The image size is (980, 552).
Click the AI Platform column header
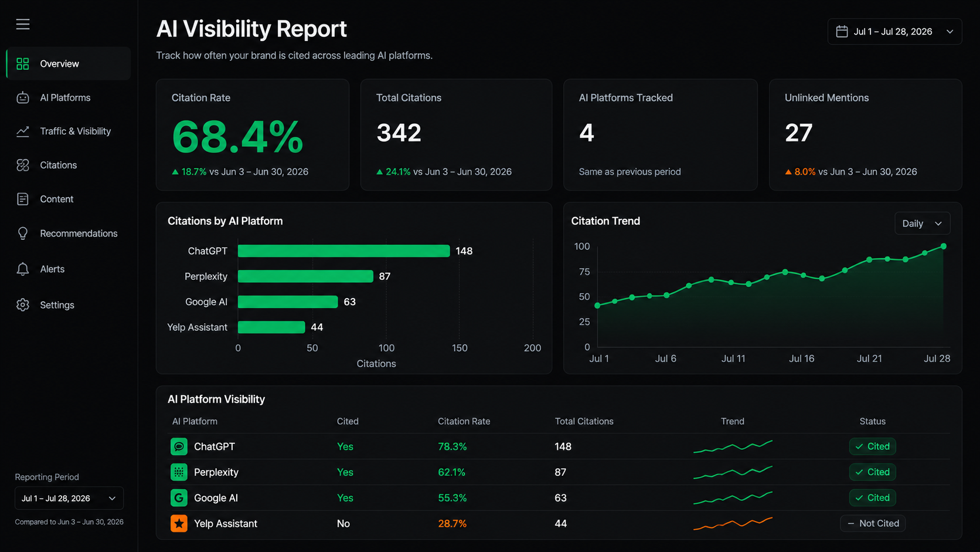[195, 421]
